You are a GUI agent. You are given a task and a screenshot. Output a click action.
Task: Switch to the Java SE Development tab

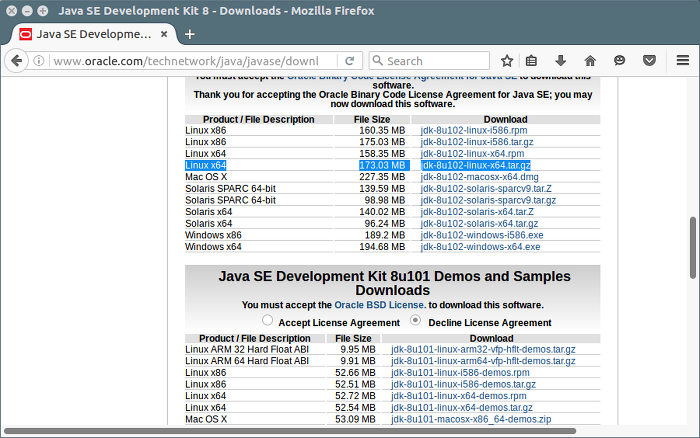pos(94,34)
